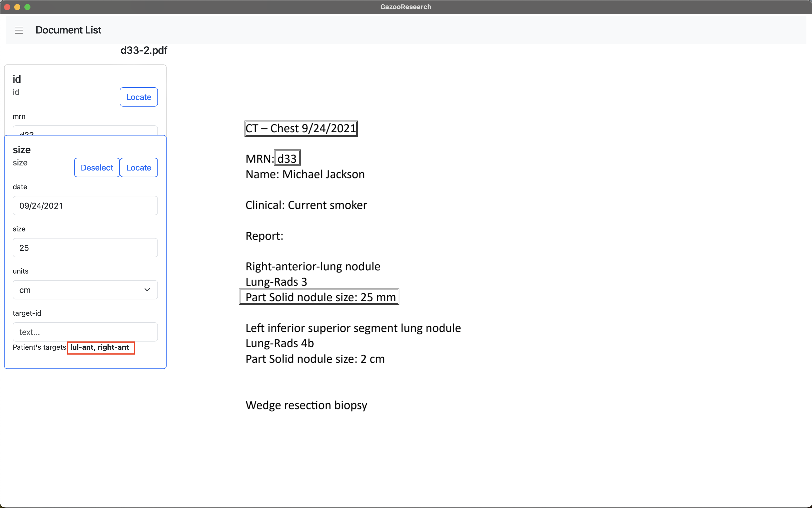Click highlighted Part Solid nodule 25 mm

[319, 297]
